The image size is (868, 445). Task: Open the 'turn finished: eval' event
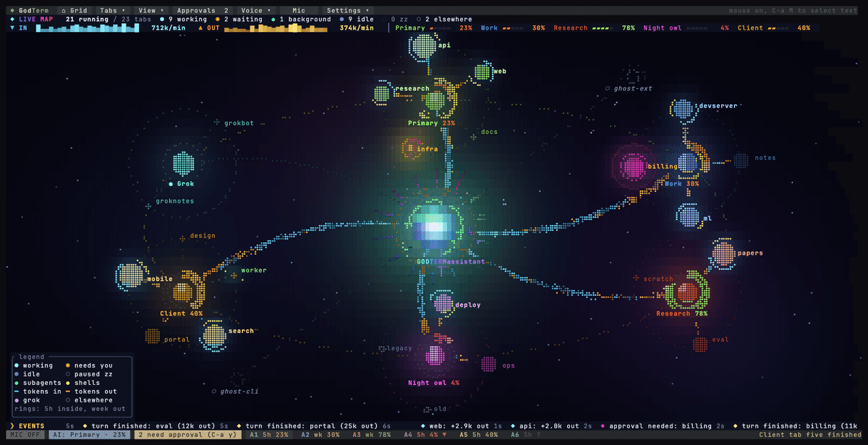point(150,425)
